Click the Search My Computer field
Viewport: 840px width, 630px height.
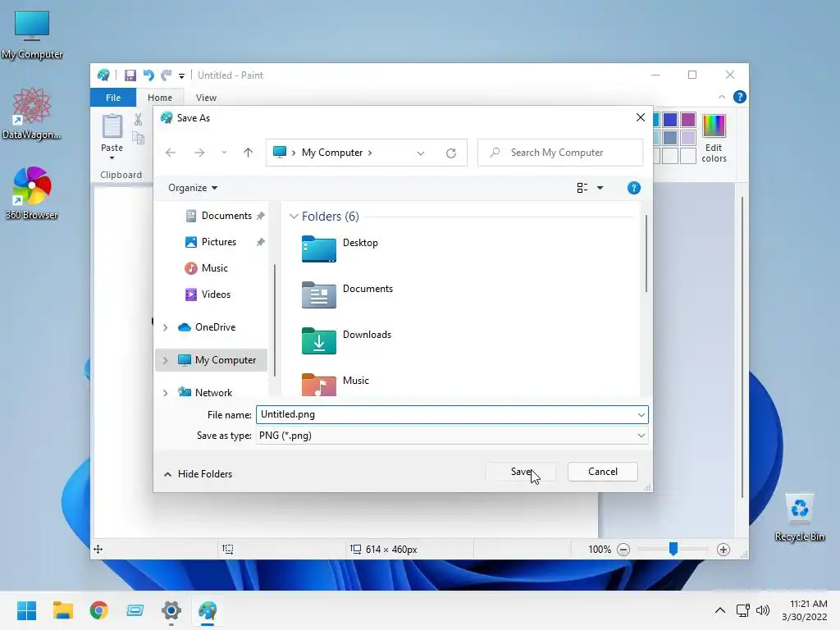tap(559, 153)
